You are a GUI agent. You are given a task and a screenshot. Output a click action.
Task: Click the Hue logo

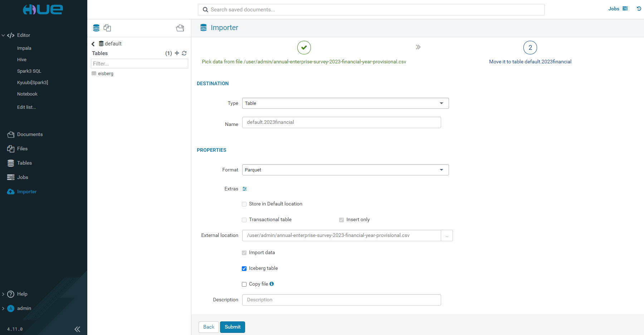43,9
